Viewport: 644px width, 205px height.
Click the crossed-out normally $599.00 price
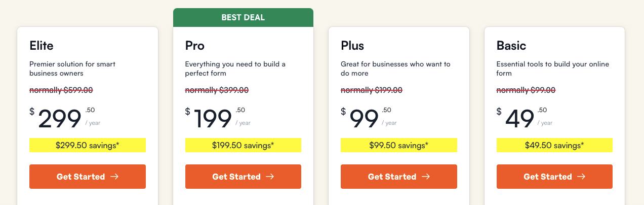(61, 90)
